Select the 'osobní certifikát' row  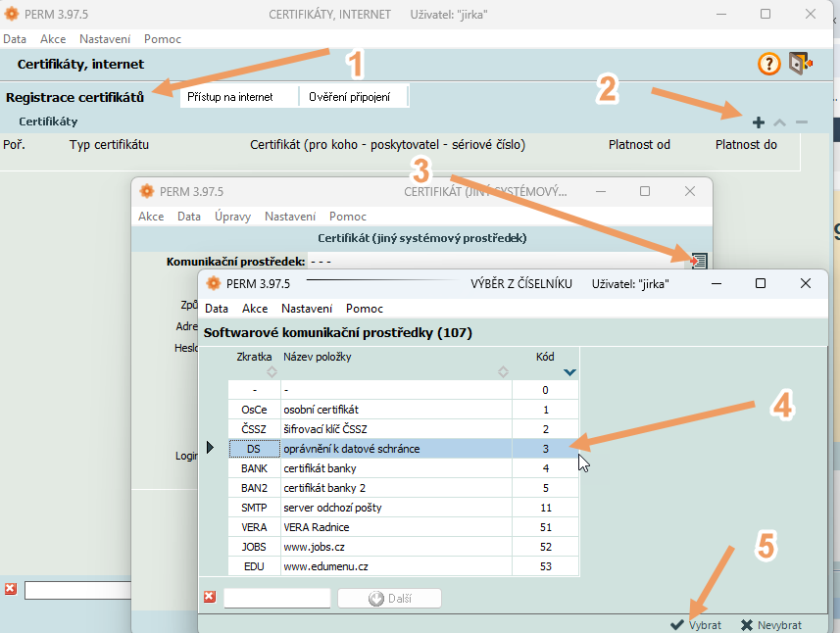(404, 410)
